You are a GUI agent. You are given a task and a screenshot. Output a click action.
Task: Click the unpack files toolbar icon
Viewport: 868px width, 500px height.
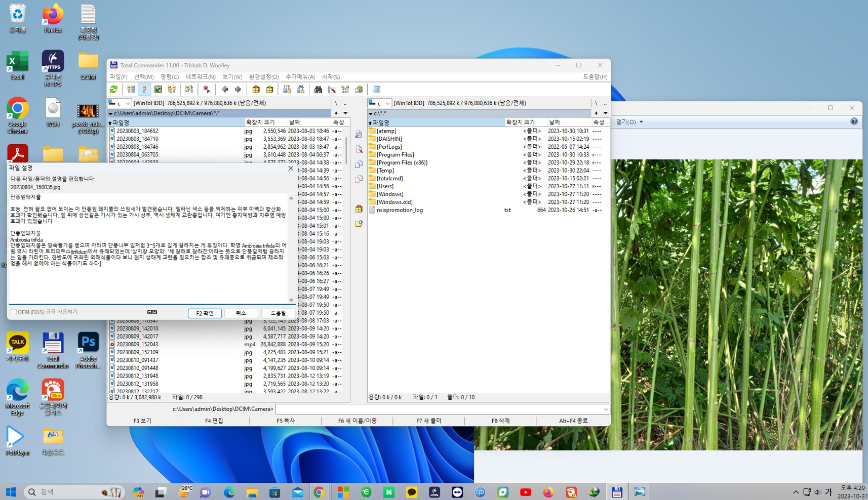[x=269, y=90]
